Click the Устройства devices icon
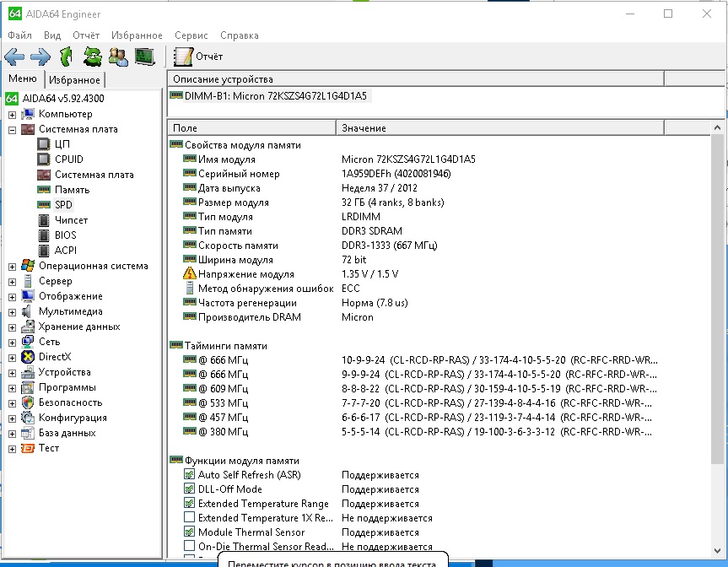 click(x=28, y=372)
